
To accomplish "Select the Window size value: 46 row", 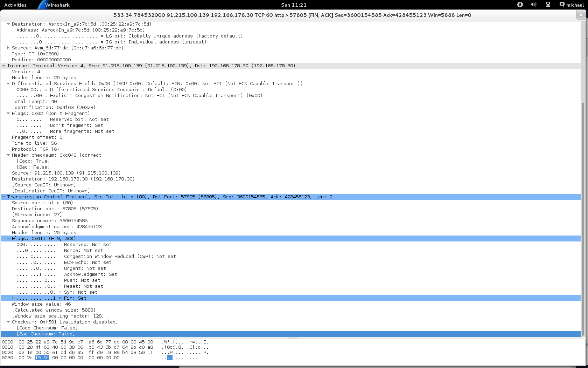I will point(291,304).
